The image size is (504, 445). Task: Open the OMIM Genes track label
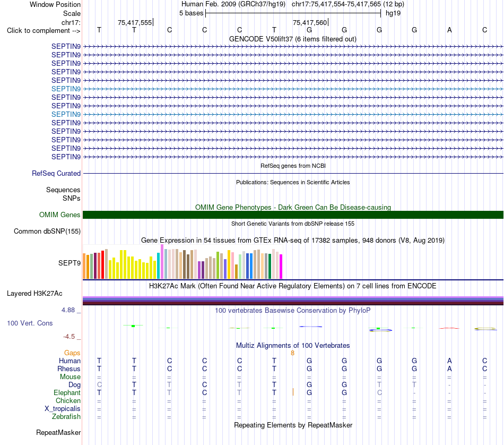(x=60, y=215)
